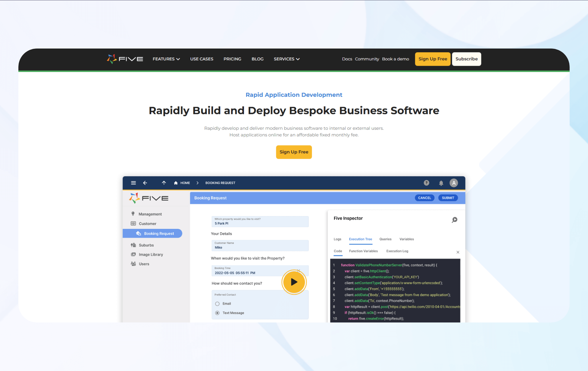Expand the Features dropdown menu

[166, 59]
